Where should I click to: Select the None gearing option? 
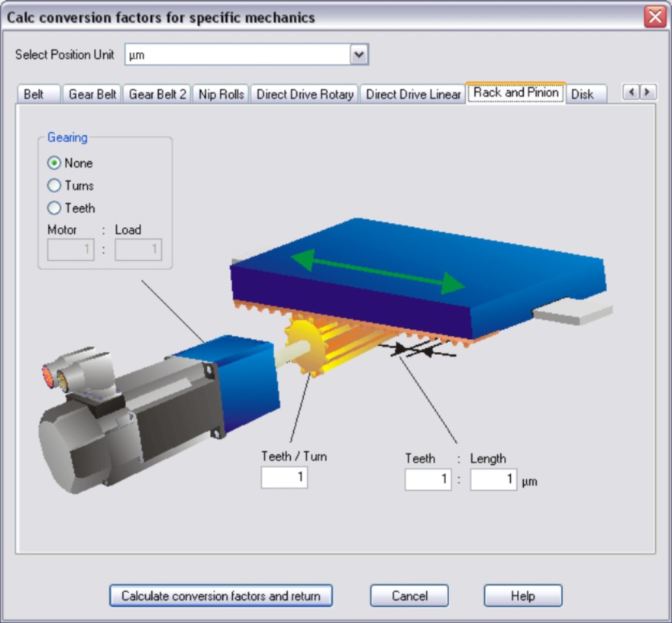(x=55, y=163)
